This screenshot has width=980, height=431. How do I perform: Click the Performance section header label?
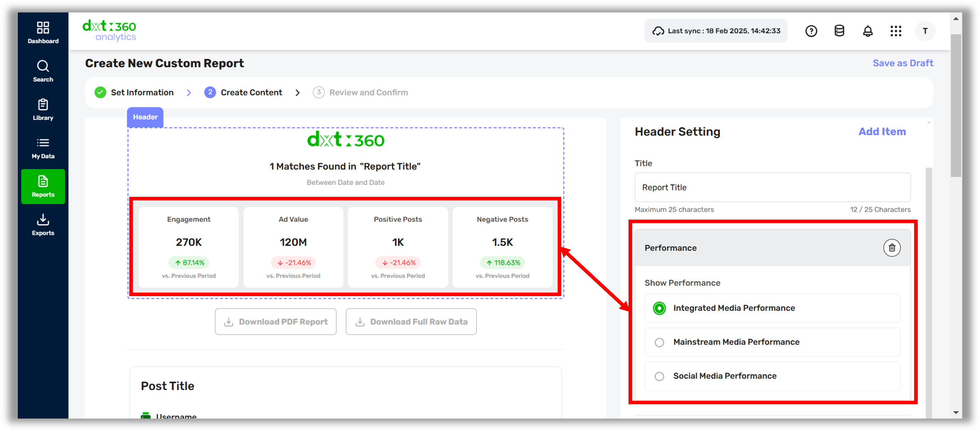670,248
